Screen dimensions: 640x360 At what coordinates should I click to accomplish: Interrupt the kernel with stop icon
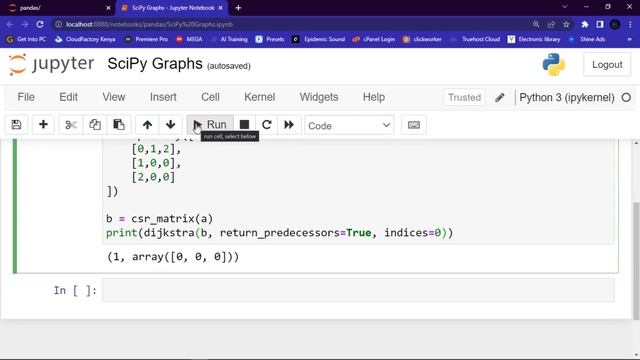pos(244,125)
